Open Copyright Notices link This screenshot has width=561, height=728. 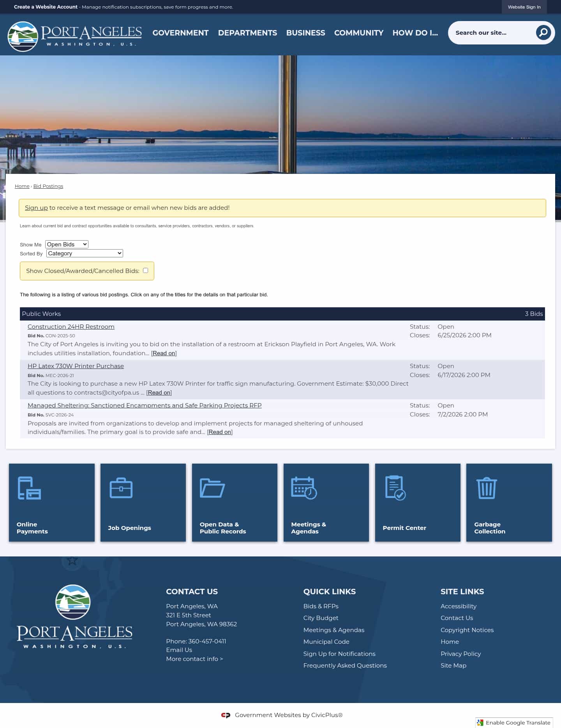pyautogui.click(x=467, y=630)
